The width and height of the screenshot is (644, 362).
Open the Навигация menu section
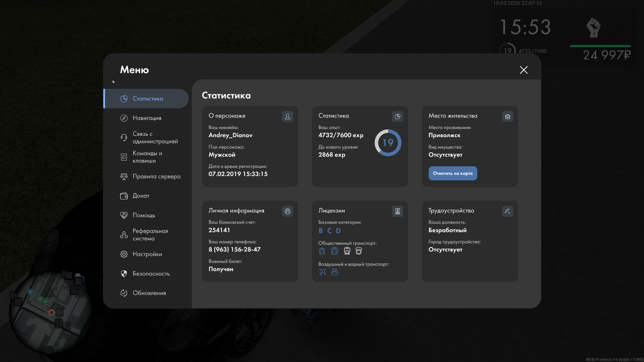147,118
